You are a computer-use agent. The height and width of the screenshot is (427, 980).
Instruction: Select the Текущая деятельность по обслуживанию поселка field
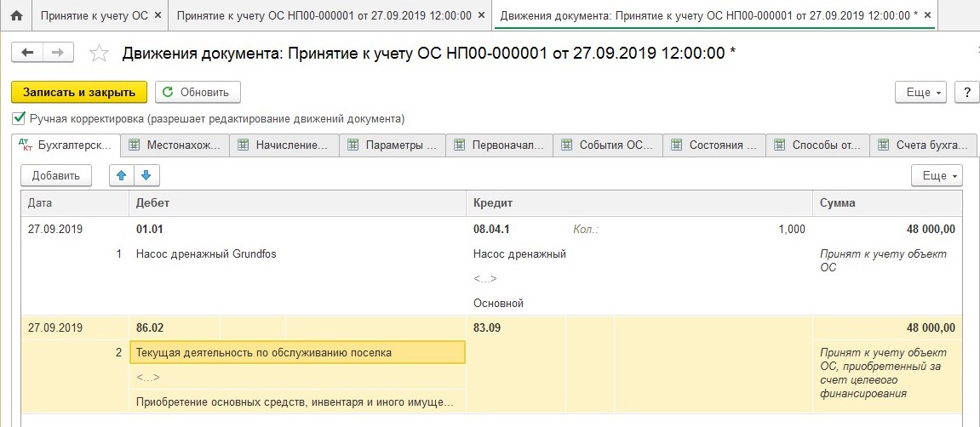297,352
